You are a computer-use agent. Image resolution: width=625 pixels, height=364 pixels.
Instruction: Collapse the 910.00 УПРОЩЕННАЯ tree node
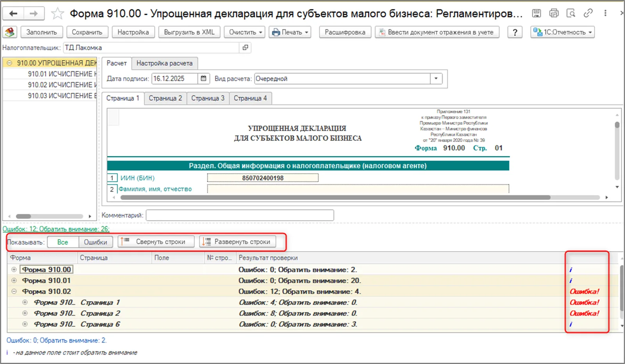coord(9,63)
